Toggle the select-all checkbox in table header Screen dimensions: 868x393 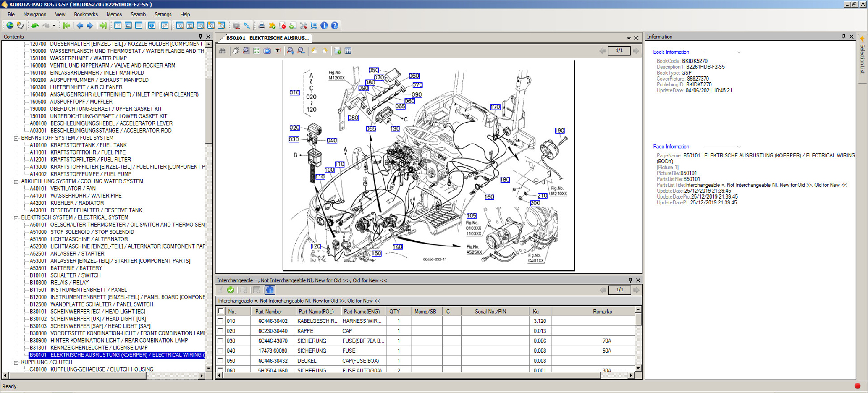coord(220,311)
